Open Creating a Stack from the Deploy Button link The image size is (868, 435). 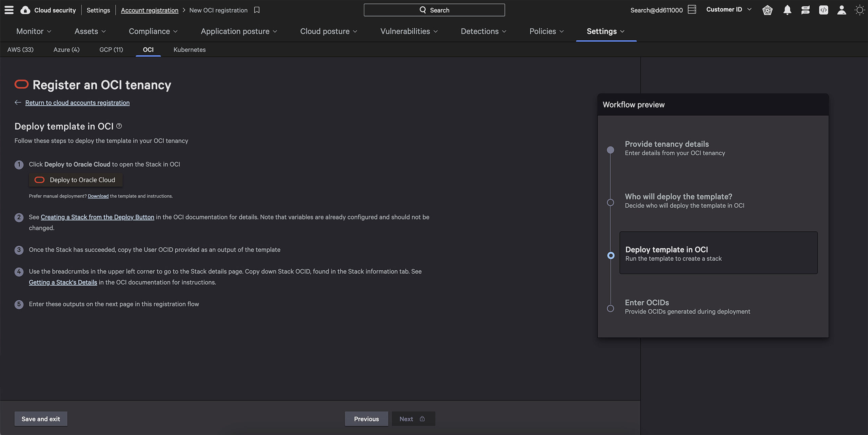click(x=97, y=217)
